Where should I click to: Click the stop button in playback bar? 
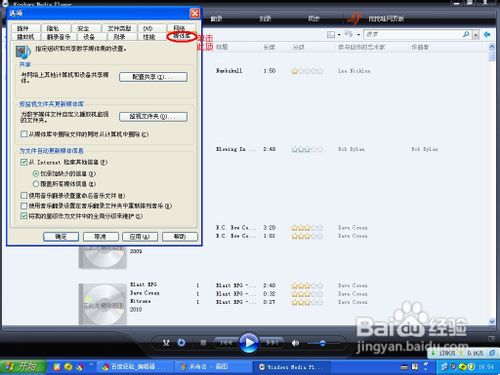pyautogui.click(x=203, y=342)
